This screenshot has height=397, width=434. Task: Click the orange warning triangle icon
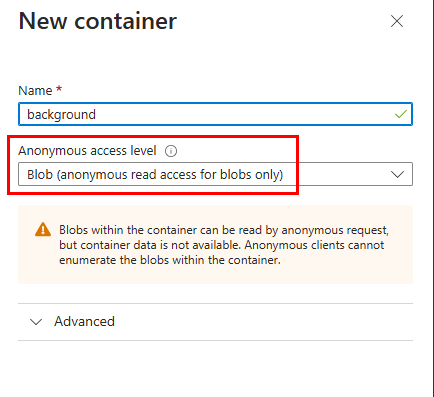43,230
